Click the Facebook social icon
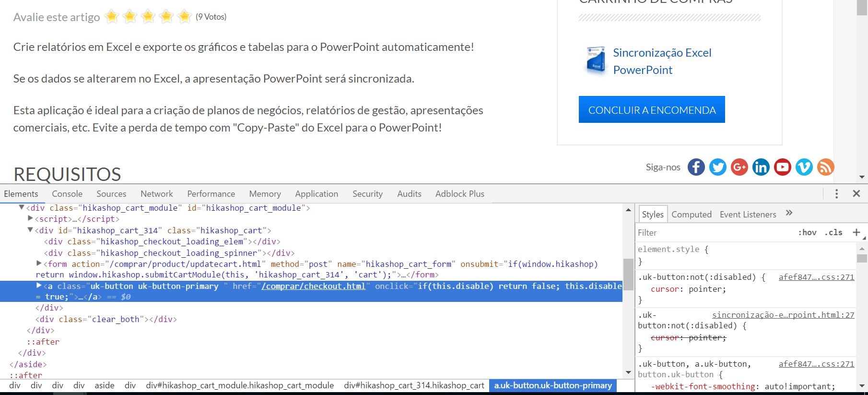The width and height of the screenshot is (868, 395). [x=696, y=167]
